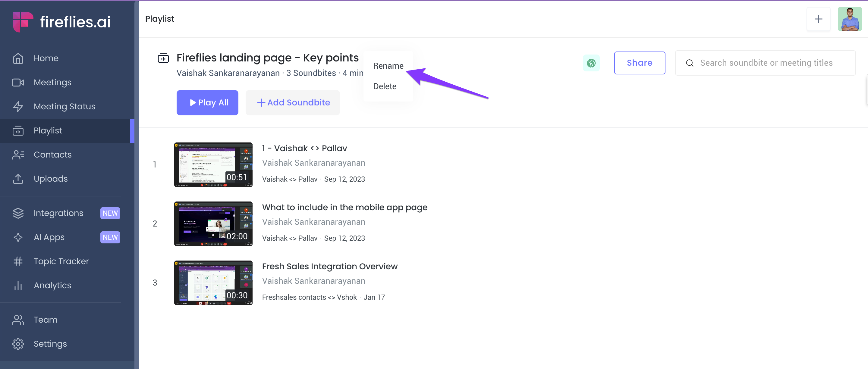This screenshot has width=868, height=369.
Task: Click the green globe visibility icon
Action: 591,63
